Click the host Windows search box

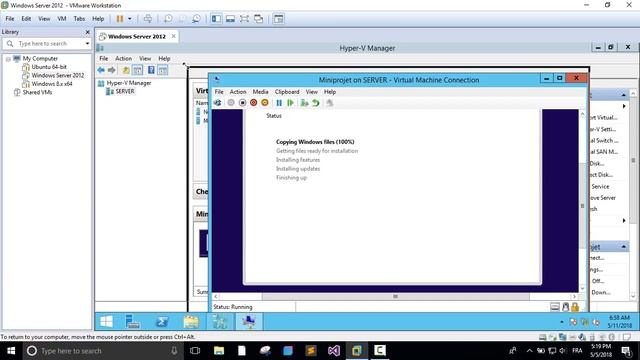pyautogui.click(x=102, y=351)
